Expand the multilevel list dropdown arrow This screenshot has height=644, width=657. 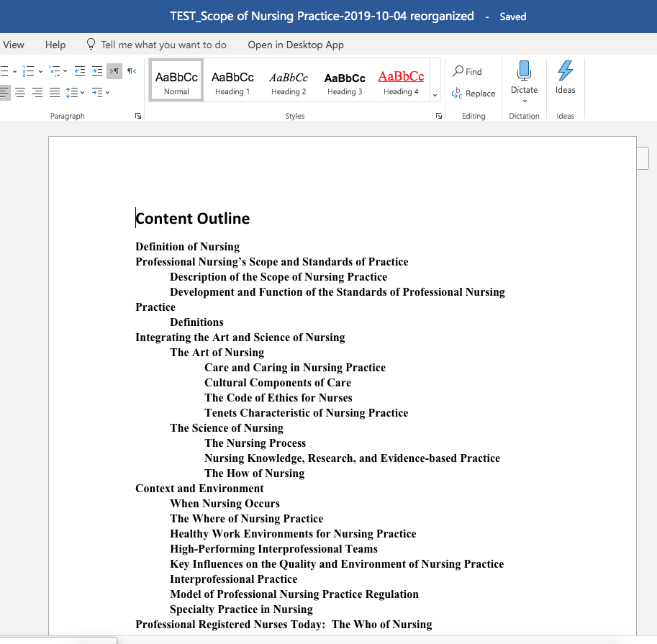[x=65, y=71]
